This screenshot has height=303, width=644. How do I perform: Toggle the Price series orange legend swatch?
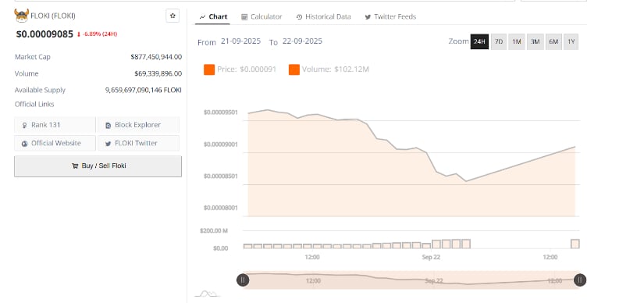click(209, 70)
